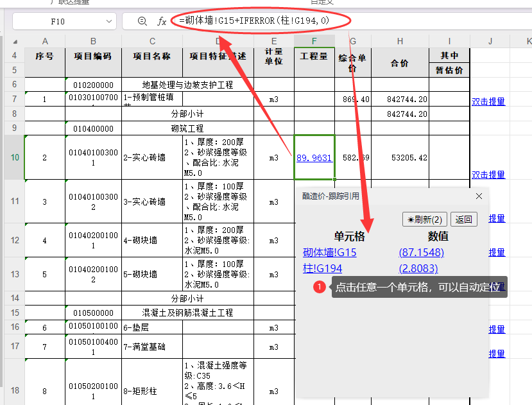Select column F header
The height and width of the screenshot is (405, 532).
click(314, 41)
